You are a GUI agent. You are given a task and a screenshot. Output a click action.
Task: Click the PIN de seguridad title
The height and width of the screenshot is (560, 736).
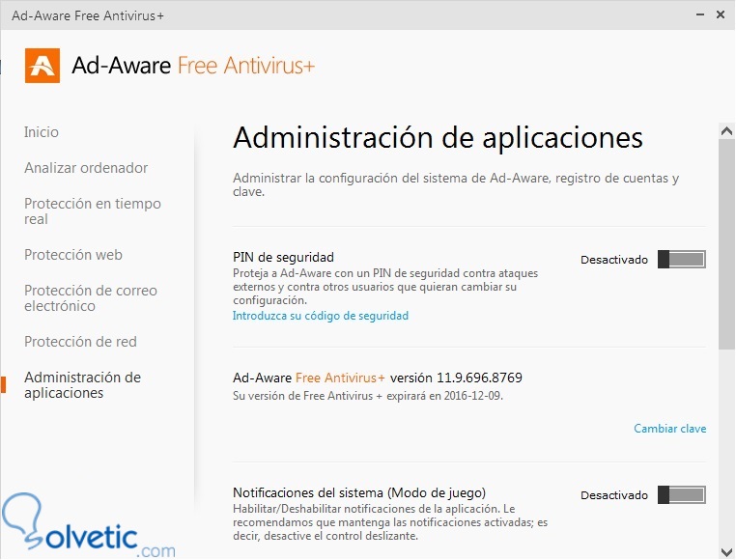[x=284, y=257]
